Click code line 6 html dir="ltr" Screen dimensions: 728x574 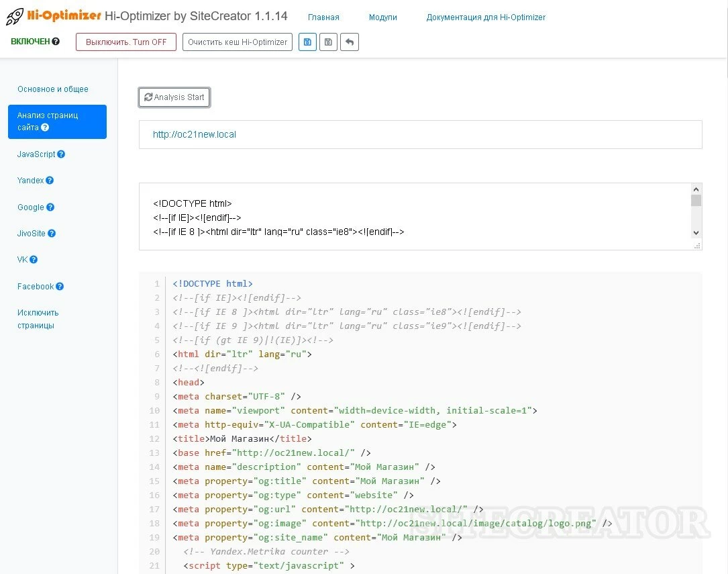(242, 354)
